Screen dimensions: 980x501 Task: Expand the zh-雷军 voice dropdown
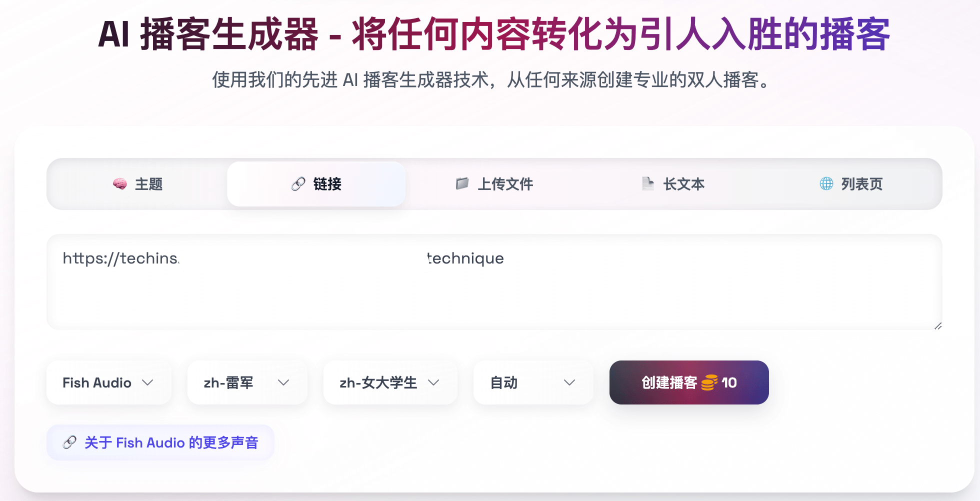247,382
